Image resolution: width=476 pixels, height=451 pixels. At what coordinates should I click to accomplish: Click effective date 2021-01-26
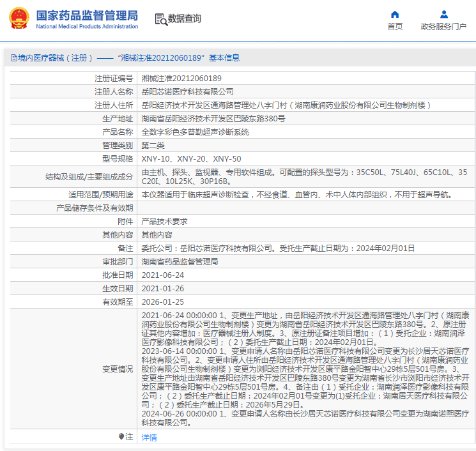tap(163, 288)
